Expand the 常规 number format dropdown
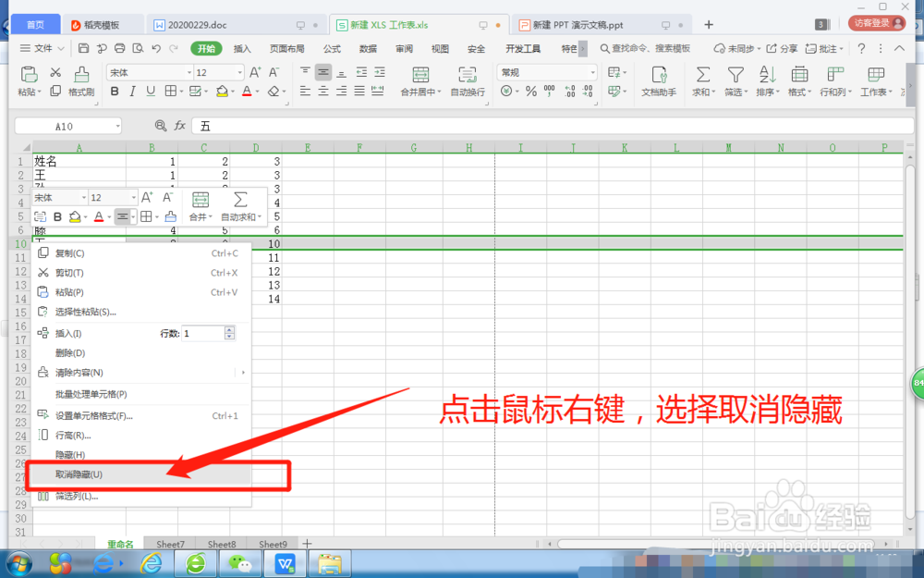Screen dimensions: 924x578 click(592, 72)
